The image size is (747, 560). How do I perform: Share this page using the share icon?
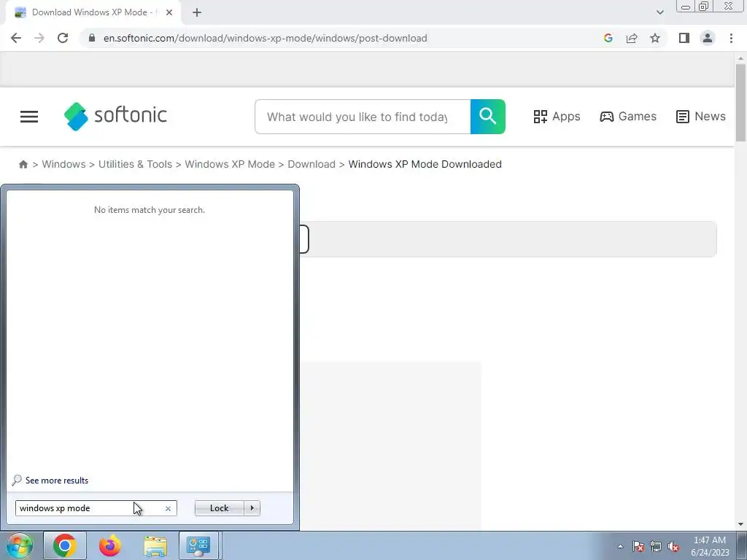pyautogui.click(x=632, y=38)
